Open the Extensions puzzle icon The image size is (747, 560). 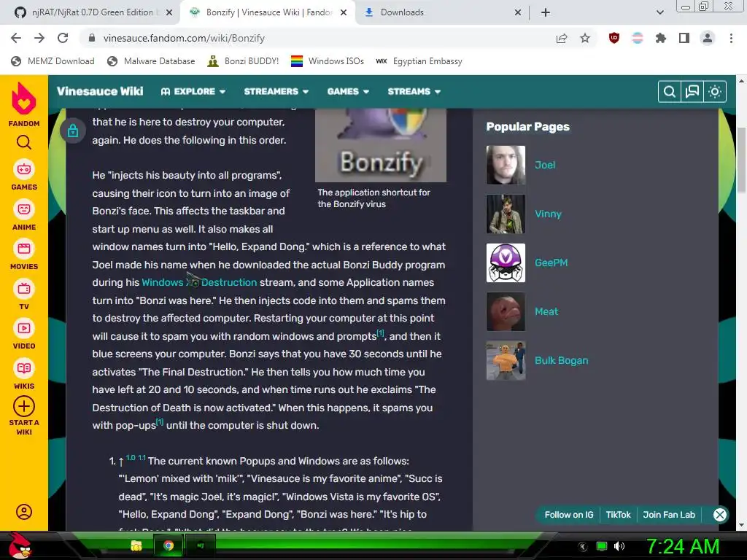point(661,38)
